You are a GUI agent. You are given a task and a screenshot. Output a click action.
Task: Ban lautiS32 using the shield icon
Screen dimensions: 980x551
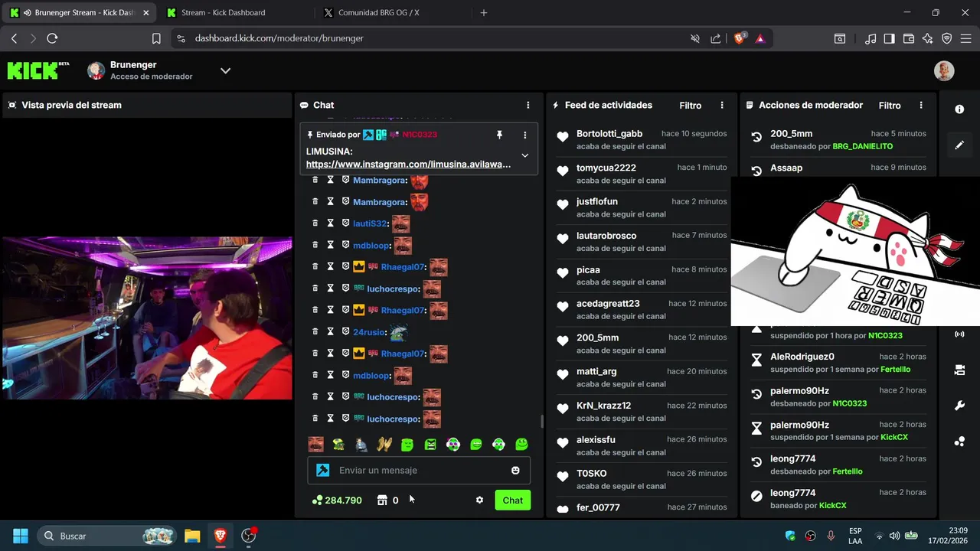(x=345, y=223)
